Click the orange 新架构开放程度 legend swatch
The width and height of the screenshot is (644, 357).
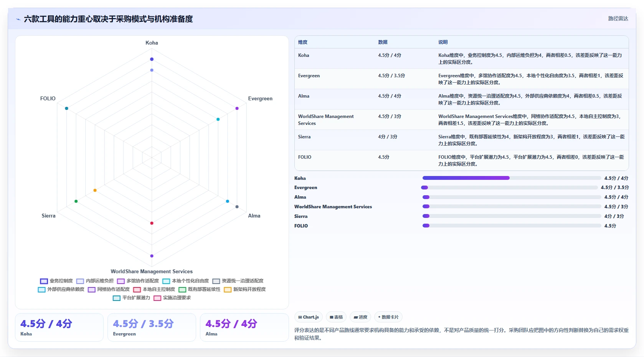(228, 290)
